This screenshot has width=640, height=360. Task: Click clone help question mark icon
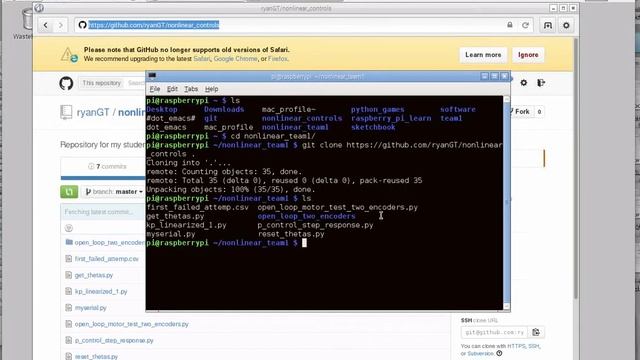(499, 353)
